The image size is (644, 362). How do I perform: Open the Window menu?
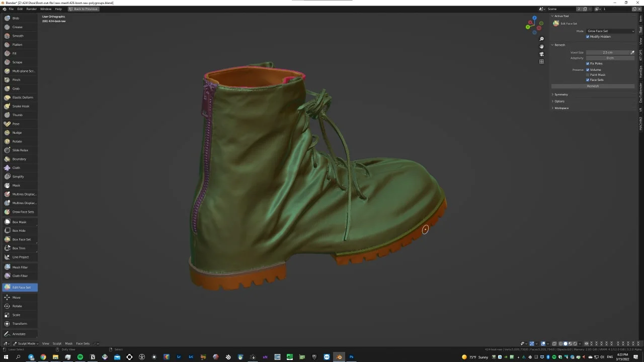click(x=46, y=9)
